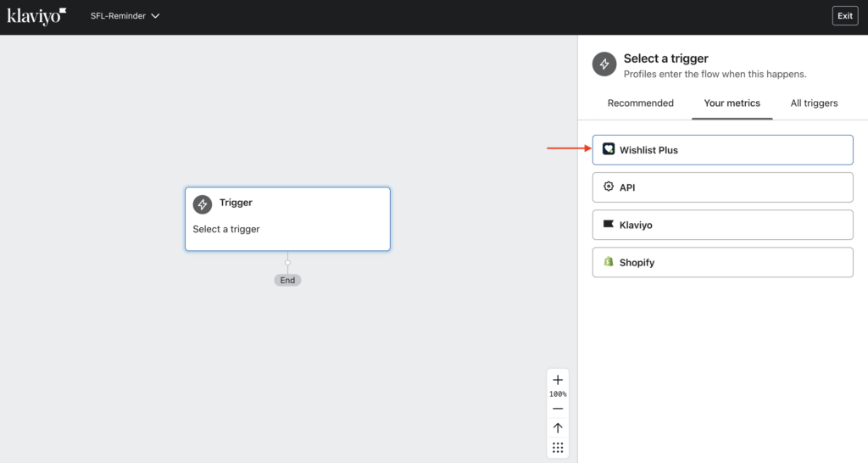Choose the Shopify trigger option
The image size is (868, 463).
point(722,263)
